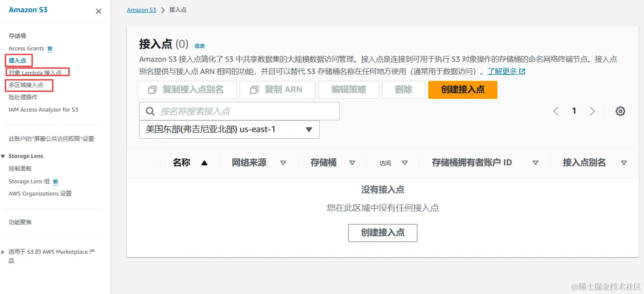Click Amazon S3 breadcrumb link

pos(141,10)
